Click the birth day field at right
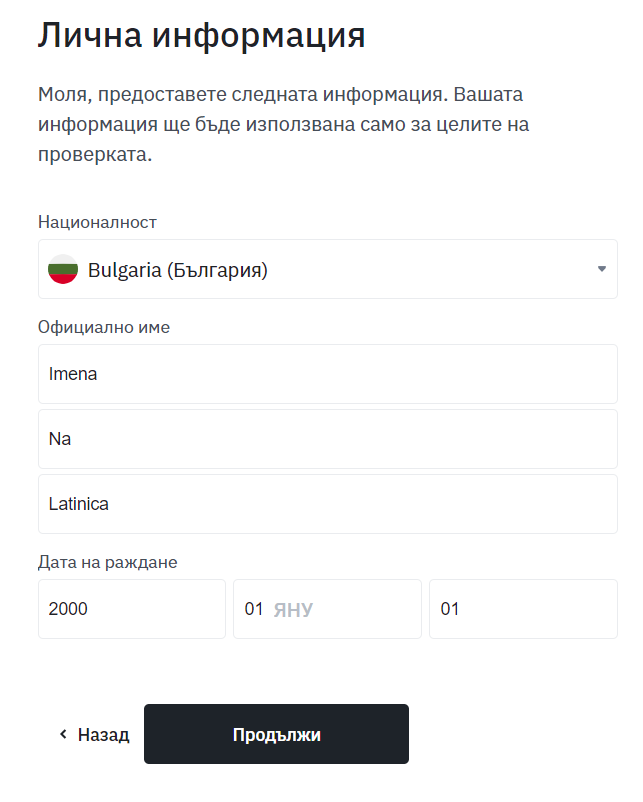The width and height of the screenshot is (643, 802). 523,609
